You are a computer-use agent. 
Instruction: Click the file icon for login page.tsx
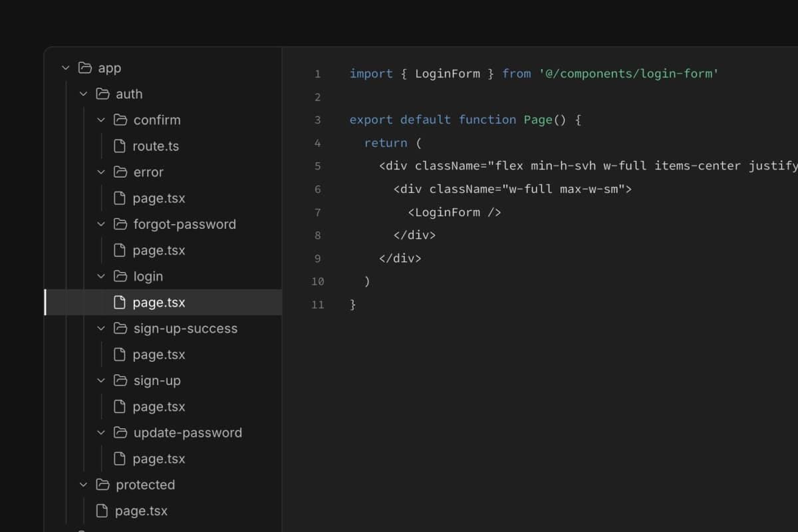[x=119, y=302]
